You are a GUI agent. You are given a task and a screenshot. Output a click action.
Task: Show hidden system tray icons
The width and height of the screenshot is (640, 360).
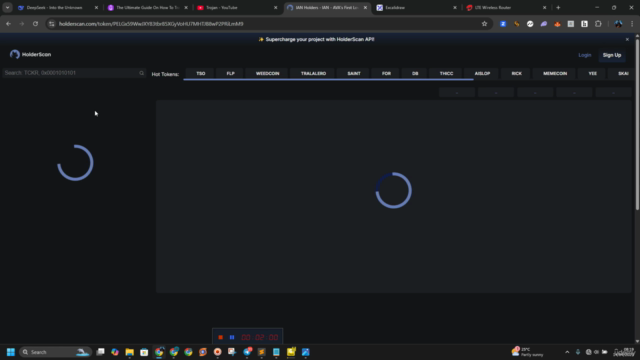click(x=567, y=352)
